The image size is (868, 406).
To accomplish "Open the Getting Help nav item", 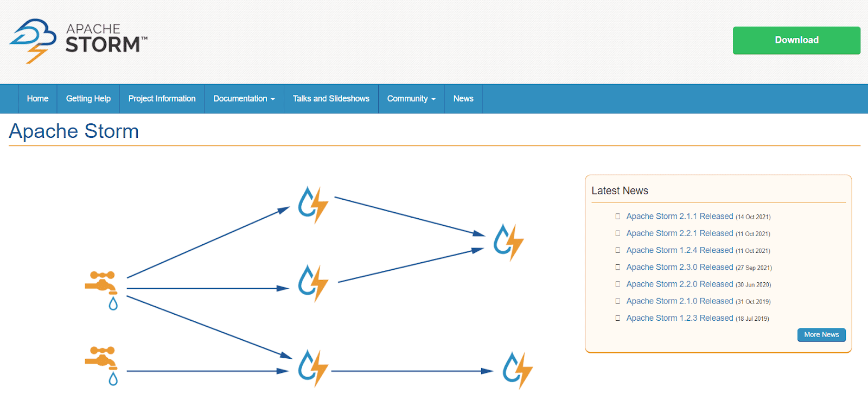I will coord(88,98).
